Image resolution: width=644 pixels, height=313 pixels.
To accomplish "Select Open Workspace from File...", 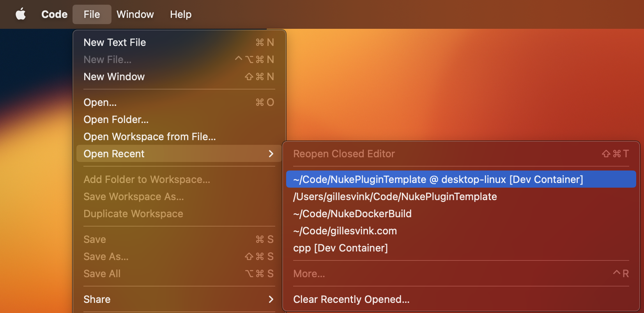I will point(149,137).
